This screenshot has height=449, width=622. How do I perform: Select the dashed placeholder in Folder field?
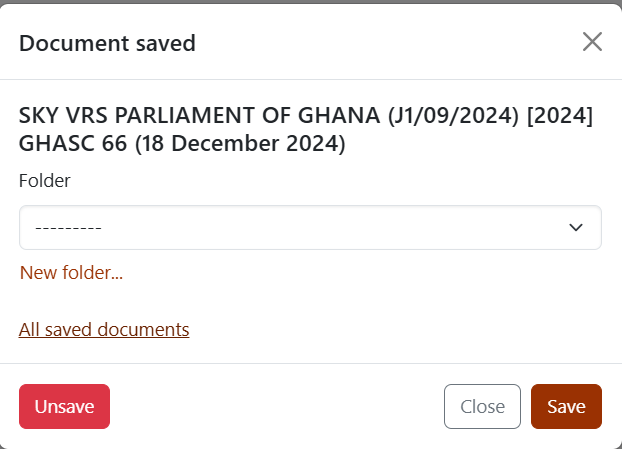[x=68, y=228]
